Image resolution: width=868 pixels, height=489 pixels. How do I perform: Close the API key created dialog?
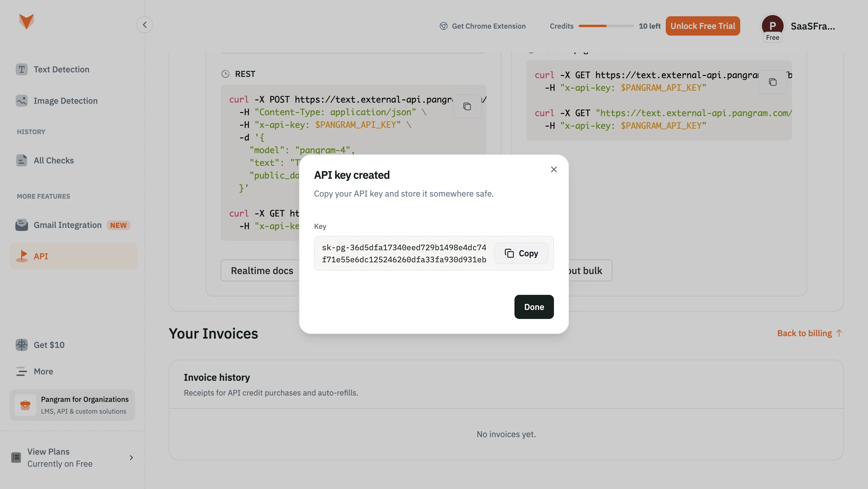554,169
